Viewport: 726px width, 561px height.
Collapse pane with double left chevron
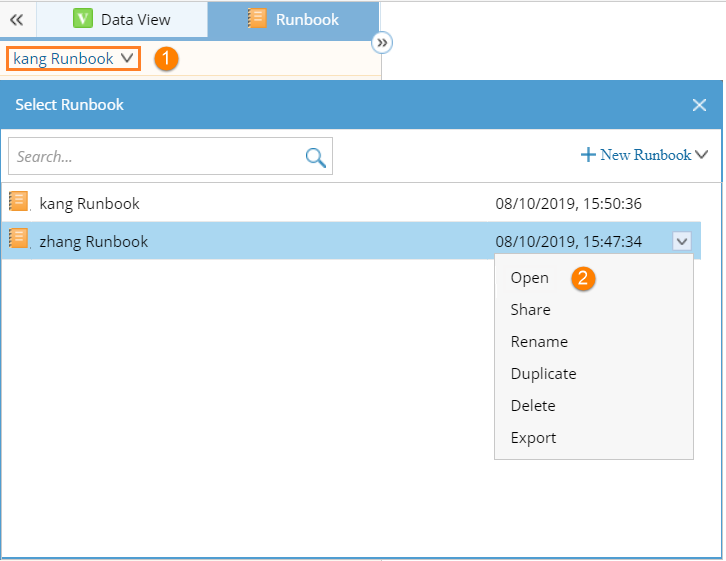(x=17, y=20)
